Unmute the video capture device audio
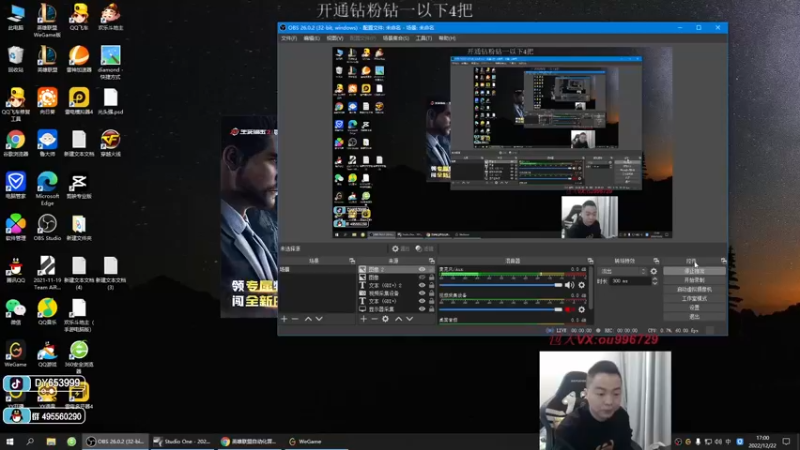The height and width of the screenshot is (450, 800). point(569,310)
